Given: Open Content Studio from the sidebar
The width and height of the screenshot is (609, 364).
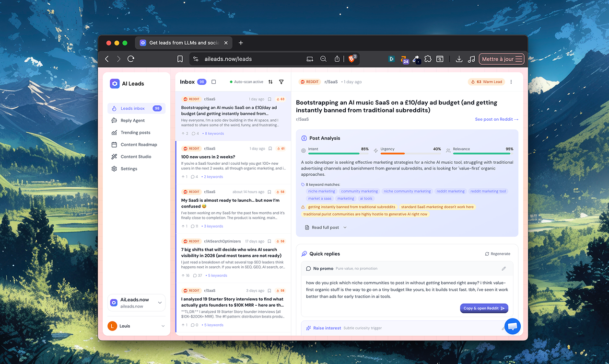Looking at the screenshot, I should click(x=136, y=157).
